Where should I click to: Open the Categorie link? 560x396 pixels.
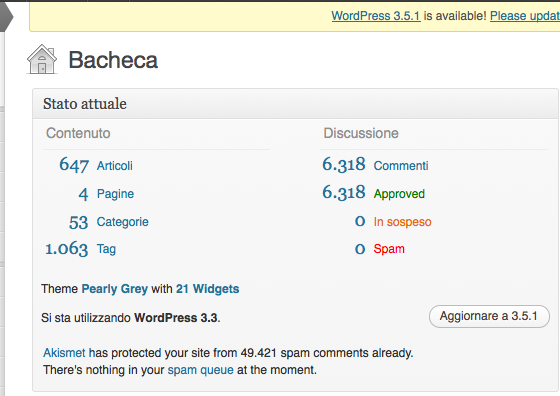(122, 222)
